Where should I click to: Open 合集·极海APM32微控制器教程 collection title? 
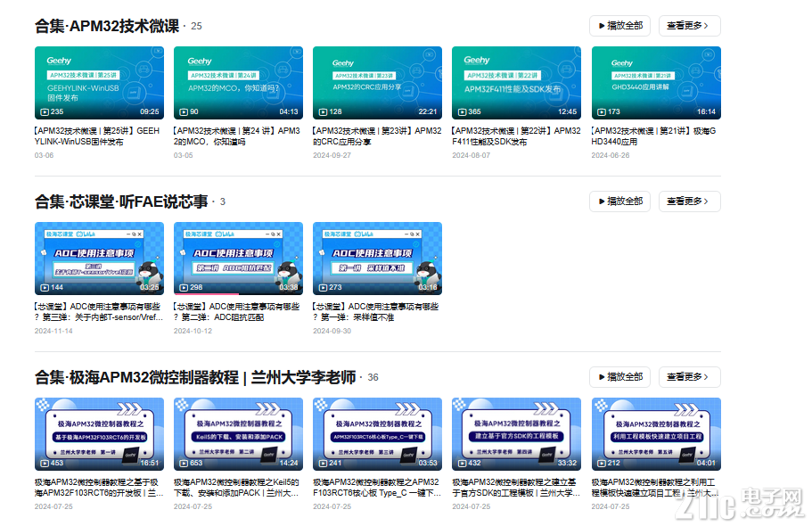tap(195, 377)
